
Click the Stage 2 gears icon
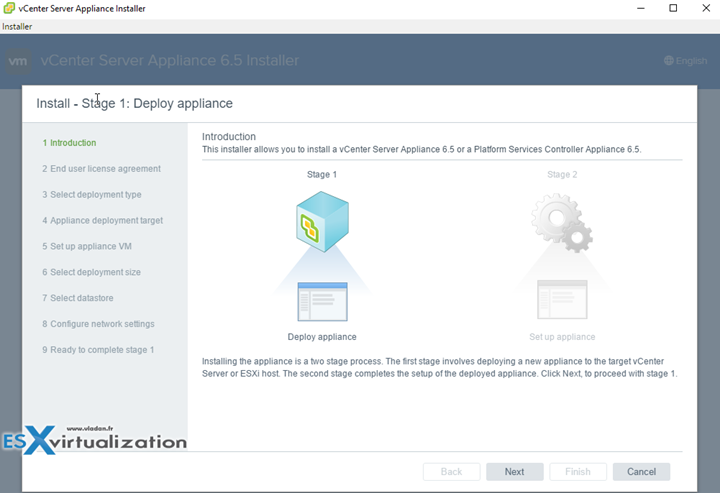point(562,223)
